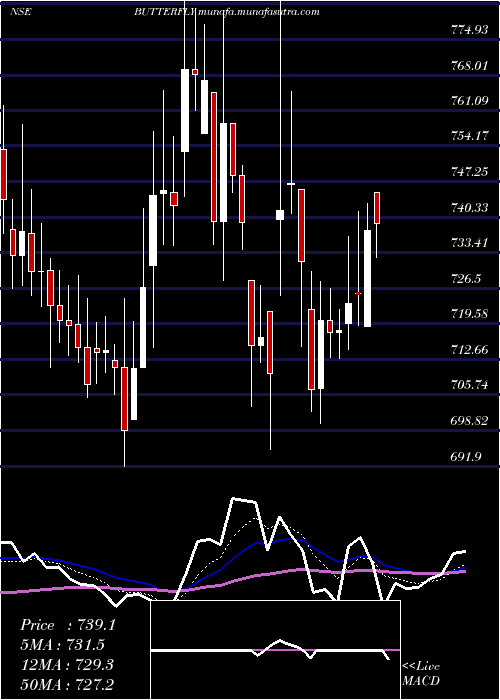
Task: Click the last red candlestick on the right
Action: pos(377,208)
